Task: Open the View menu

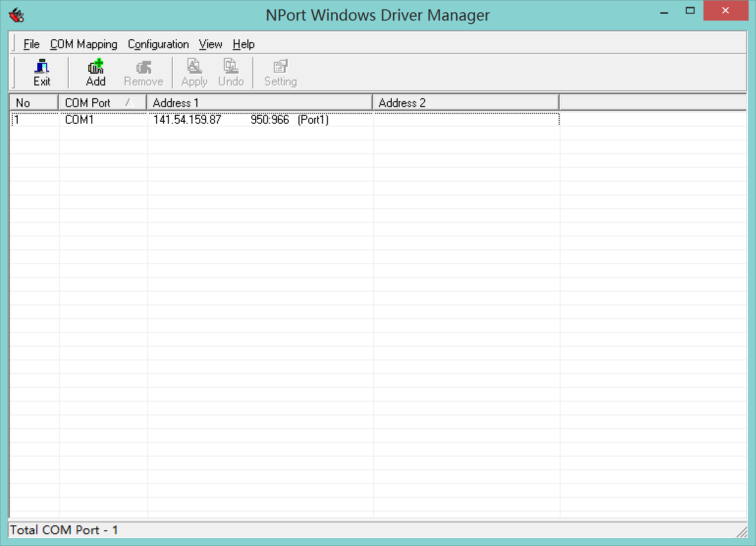Action: pos(211,44)
